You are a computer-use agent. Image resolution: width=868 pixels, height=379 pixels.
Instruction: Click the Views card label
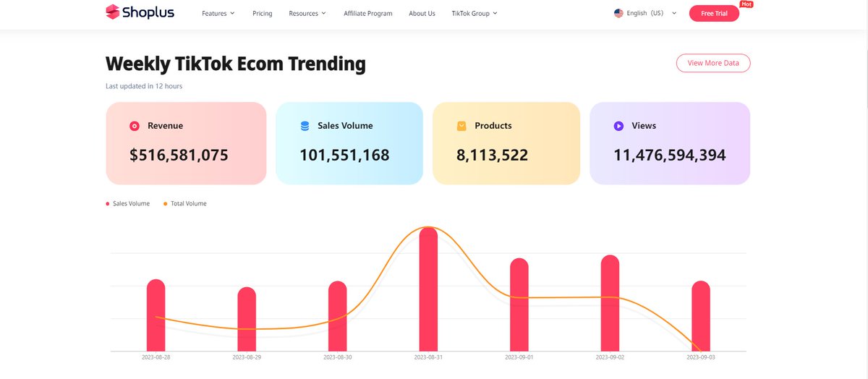tap(644, 126)
